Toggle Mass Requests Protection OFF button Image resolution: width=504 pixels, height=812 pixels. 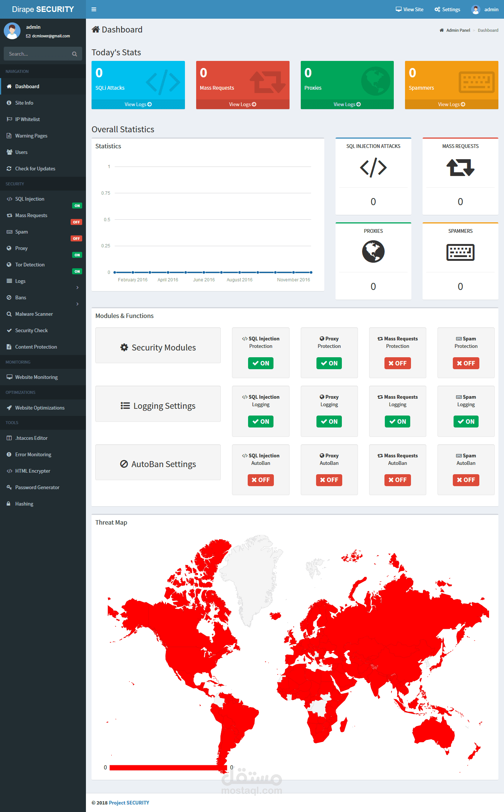click(398, 363)
